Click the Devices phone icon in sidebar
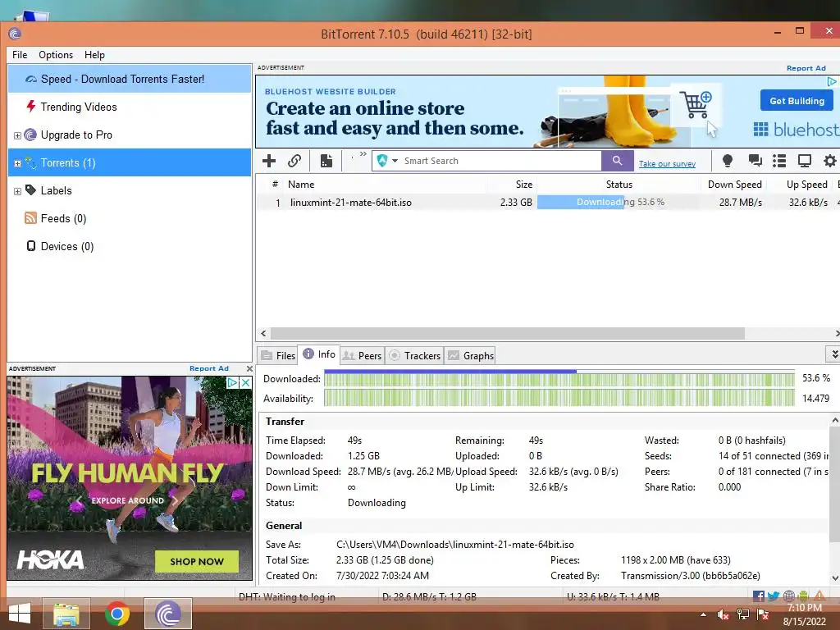 point(31,245)
